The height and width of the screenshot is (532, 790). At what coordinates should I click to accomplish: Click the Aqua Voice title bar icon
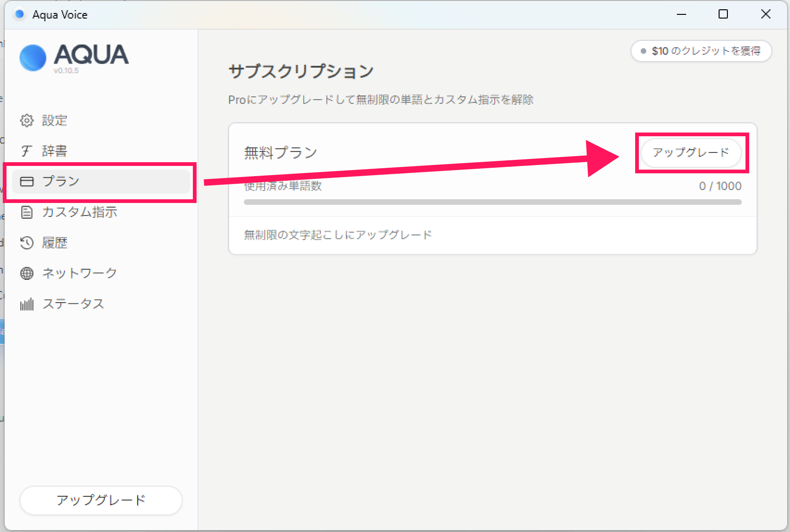point(19,14)
